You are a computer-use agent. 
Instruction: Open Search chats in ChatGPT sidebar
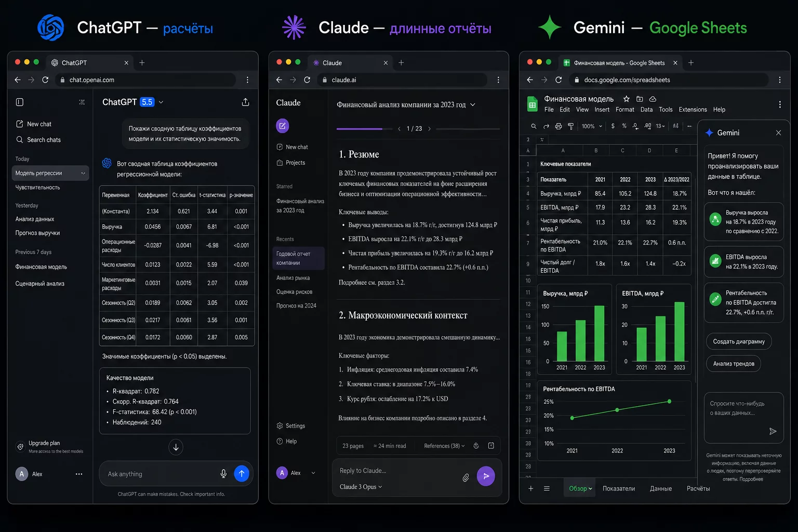click(x=38, y=140)
